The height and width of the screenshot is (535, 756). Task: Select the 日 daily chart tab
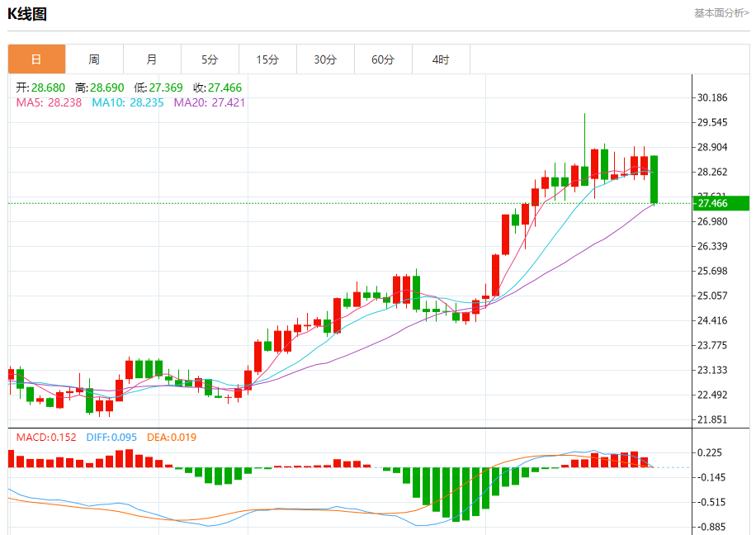(36, 59)
